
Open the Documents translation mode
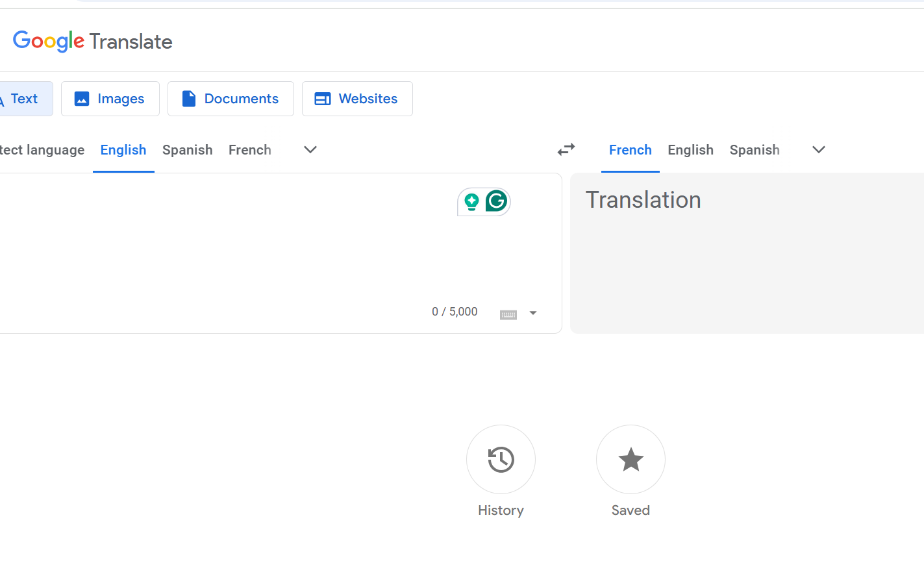(x=231, y=99)
